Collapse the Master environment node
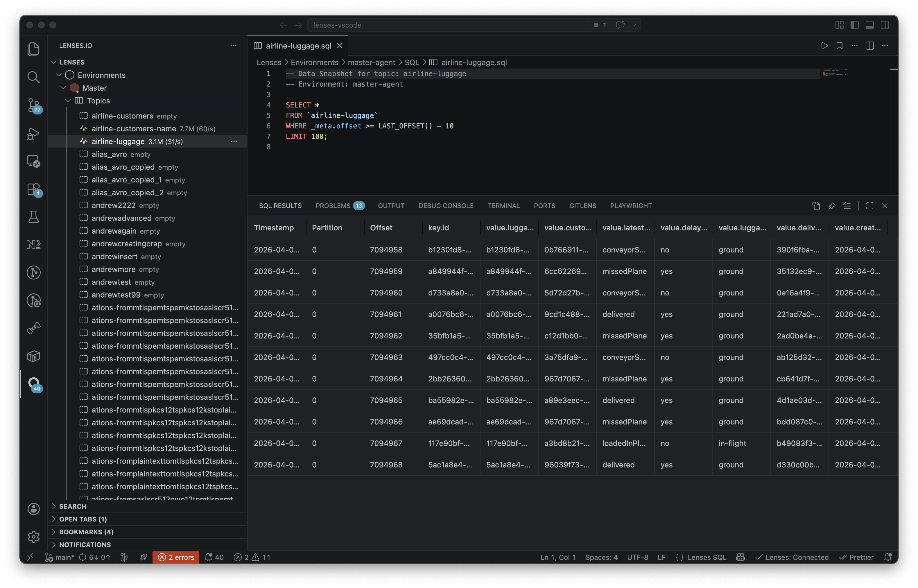918x588 pixels. point(63,88)
